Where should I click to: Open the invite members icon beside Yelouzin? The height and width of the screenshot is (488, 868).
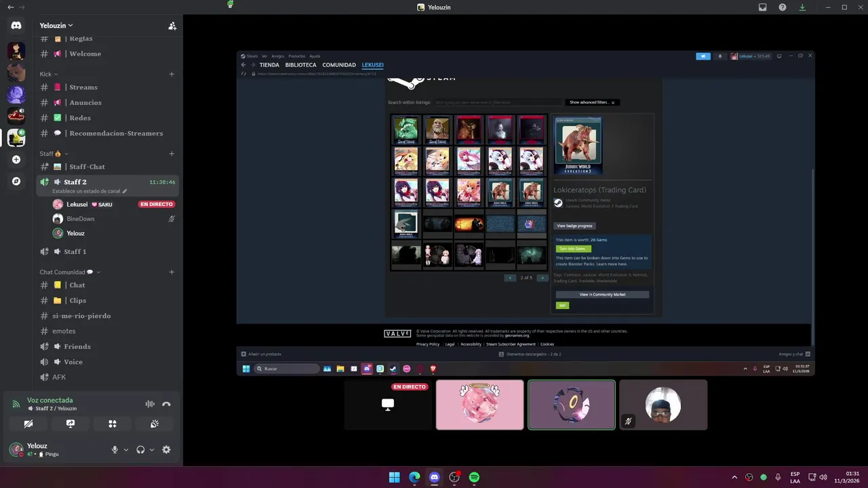(172, 26)
